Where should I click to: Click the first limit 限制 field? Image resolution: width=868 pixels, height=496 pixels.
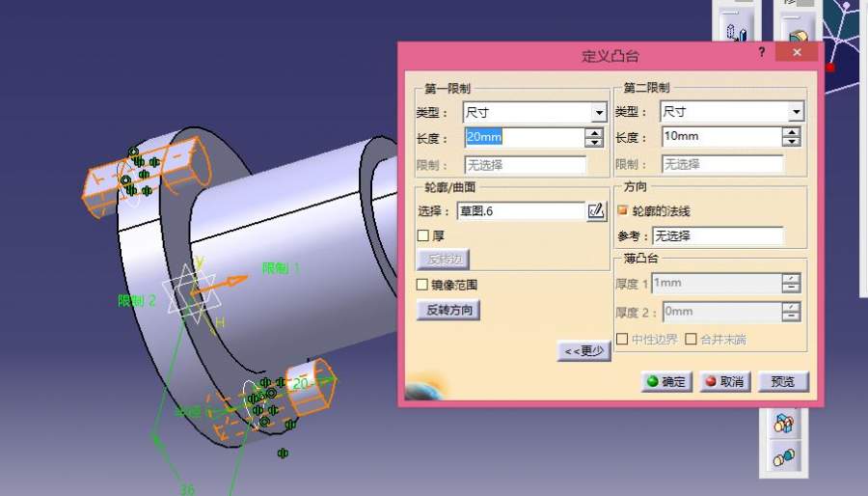click(525, 165)
